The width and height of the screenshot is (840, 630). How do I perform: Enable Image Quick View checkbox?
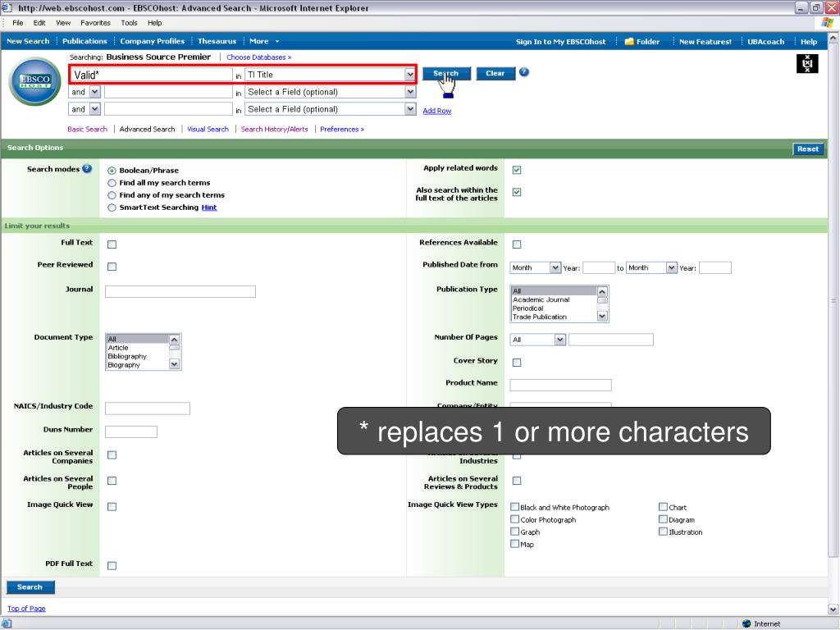pyautogui.click(x=112, y=506)
